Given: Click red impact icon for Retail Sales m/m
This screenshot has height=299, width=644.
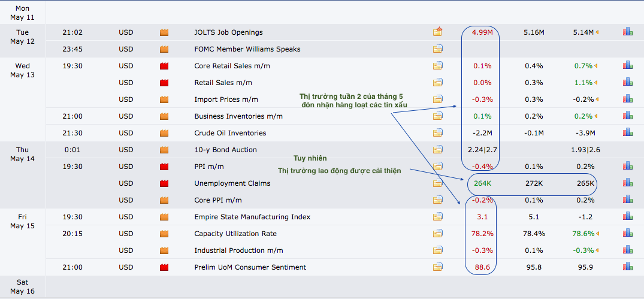Looking at the screenshot, I should click(x=164, y=83).
